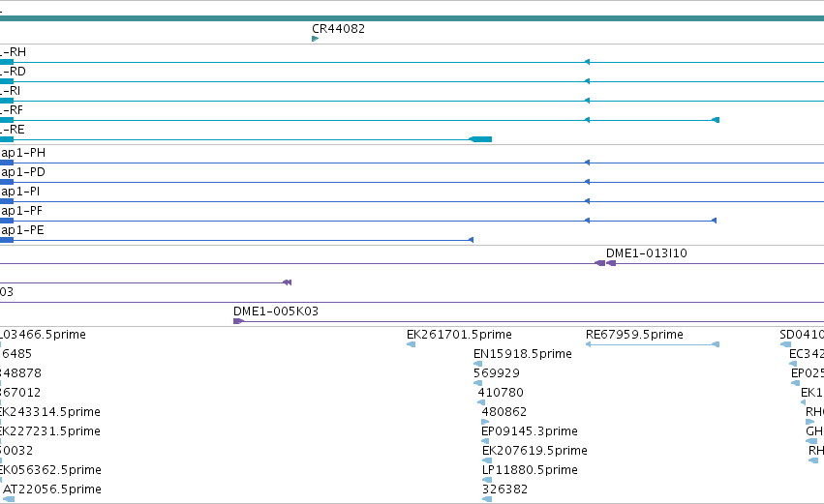Click the DME1-013I10 label
This screenshot has height=504, width=824.
pyautogui.click(x=647, y=253)
